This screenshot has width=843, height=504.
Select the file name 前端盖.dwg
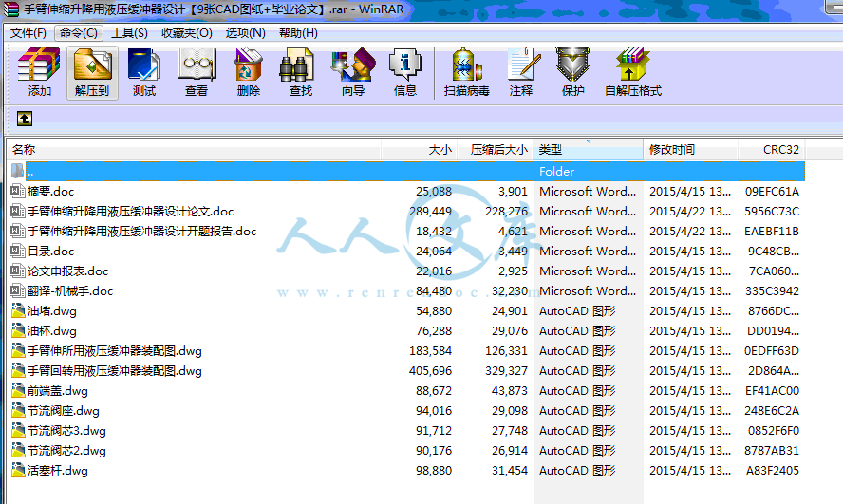point(58,391)
